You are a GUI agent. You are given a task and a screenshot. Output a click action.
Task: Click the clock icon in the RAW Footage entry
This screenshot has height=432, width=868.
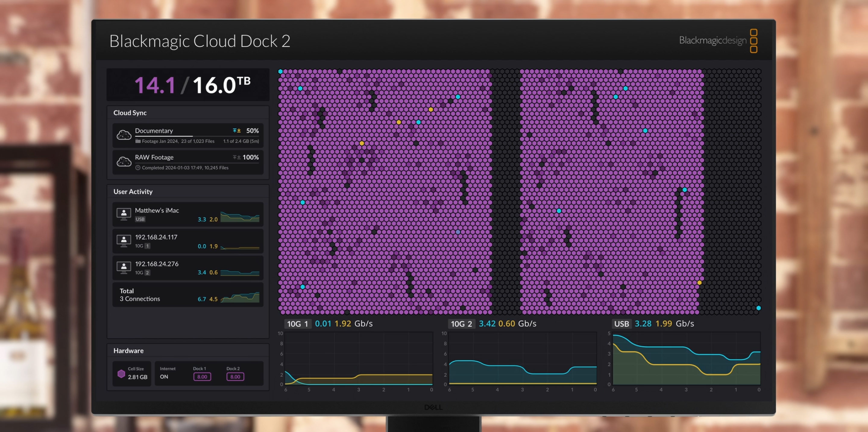(x=138, y=167)
